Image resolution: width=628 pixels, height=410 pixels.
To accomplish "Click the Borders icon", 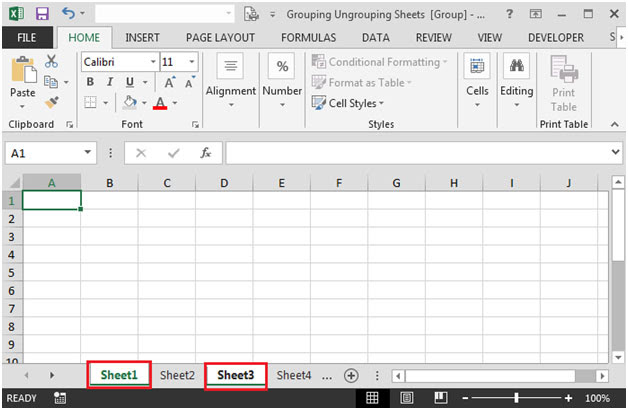I will pos(91,102).
